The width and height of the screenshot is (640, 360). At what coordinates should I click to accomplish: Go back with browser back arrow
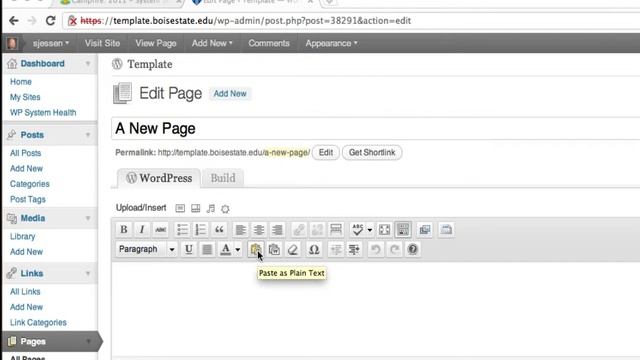tap(13, 20)
